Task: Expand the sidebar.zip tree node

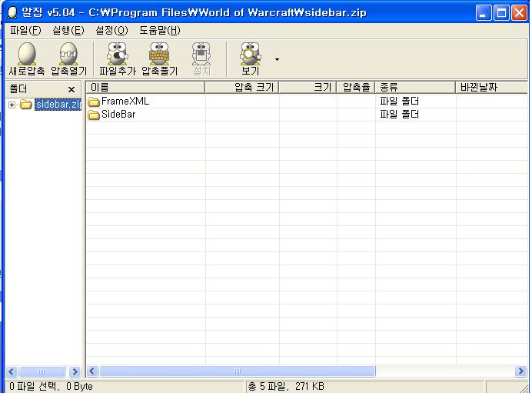Action: pos(12,105)
